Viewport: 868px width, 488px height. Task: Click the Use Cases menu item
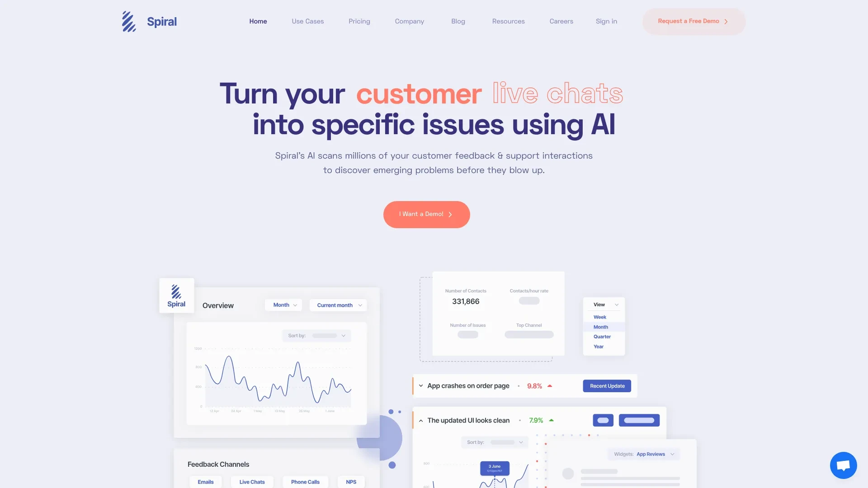tap(307, 21)
